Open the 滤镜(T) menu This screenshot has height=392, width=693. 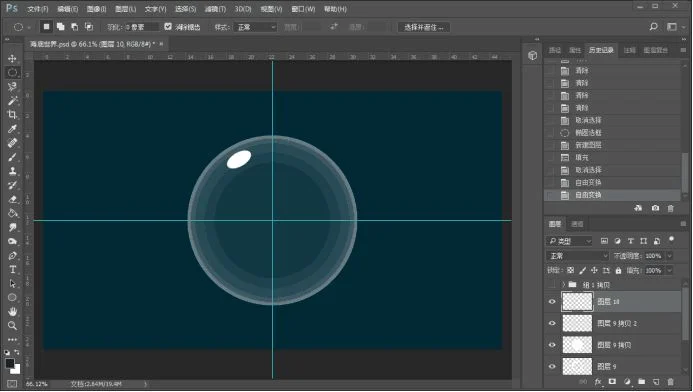(x=215, y=9)
